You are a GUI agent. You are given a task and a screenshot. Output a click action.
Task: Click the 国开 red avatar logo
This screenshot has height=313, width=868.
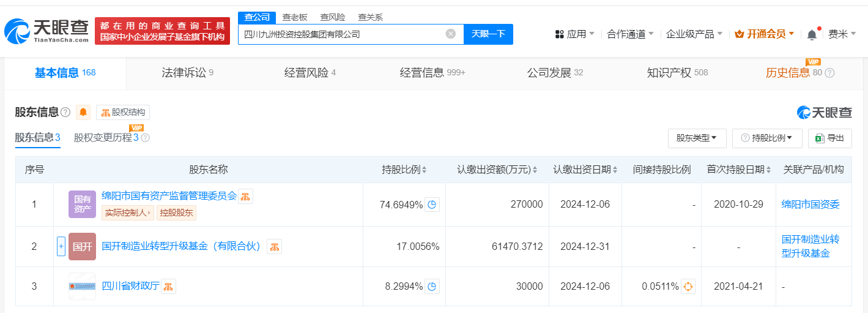click(82, 246)
